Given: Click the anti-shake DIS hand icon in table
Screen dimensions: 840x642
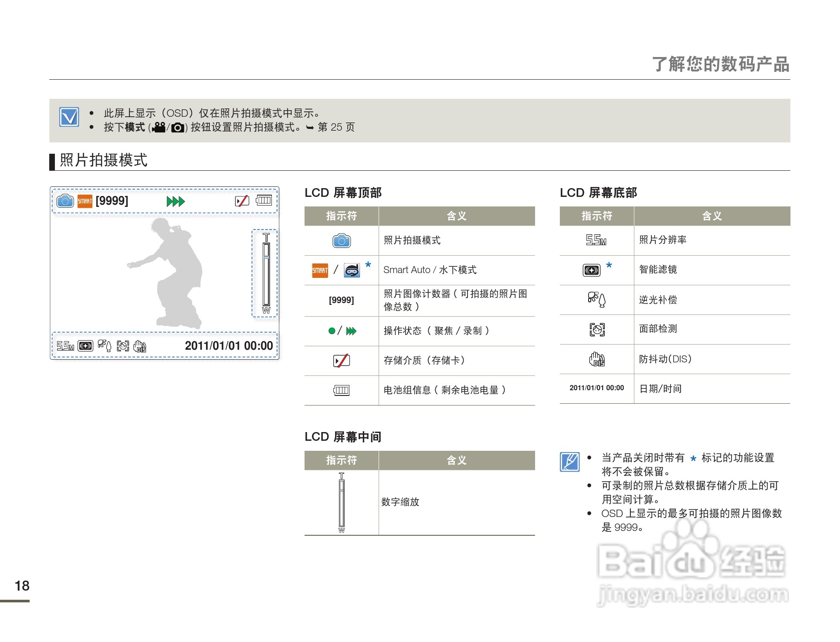Looking at the screenshot, I should 597,359.
